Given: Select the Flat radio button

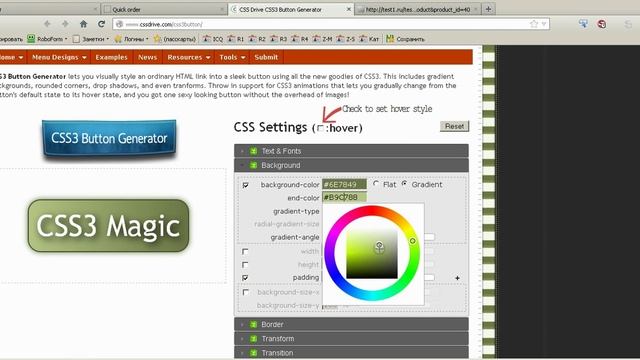Looking at the screenshot, I should (376, 184).
